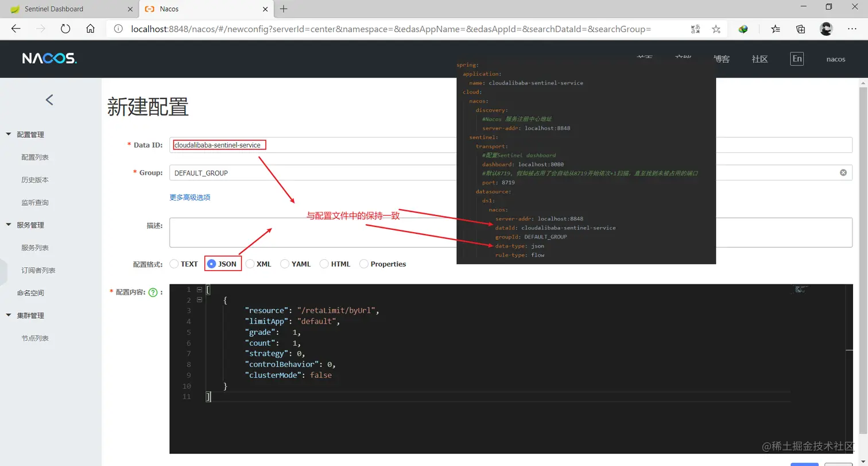Open the Group dropdown field
The height and width of the screenshot is (466, 868).
pos(510,172)
